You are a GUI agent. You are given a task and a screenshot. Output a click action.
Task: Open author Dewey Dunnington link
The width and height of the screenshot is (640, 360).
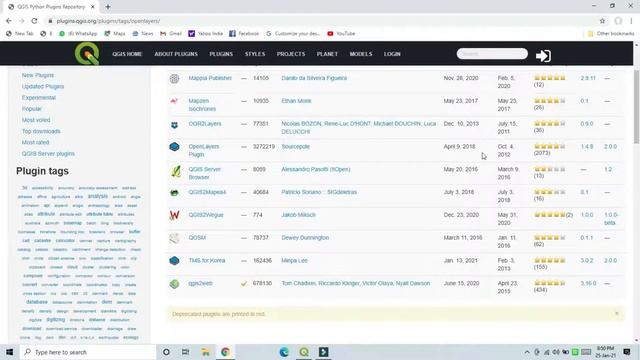[x=305, y=238]
